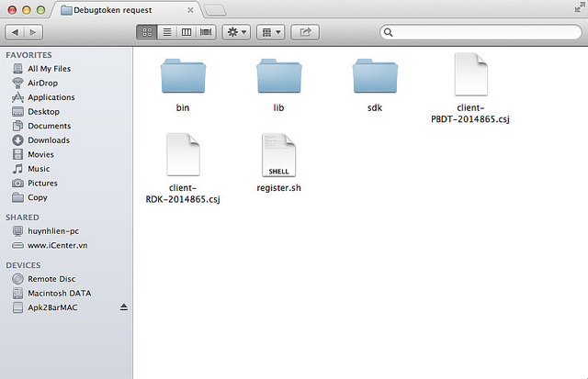Image resolution: width=588 pixels, height=379 pixels.
Task: Click the magnifying glass search icon
Action: pos(389,33)
